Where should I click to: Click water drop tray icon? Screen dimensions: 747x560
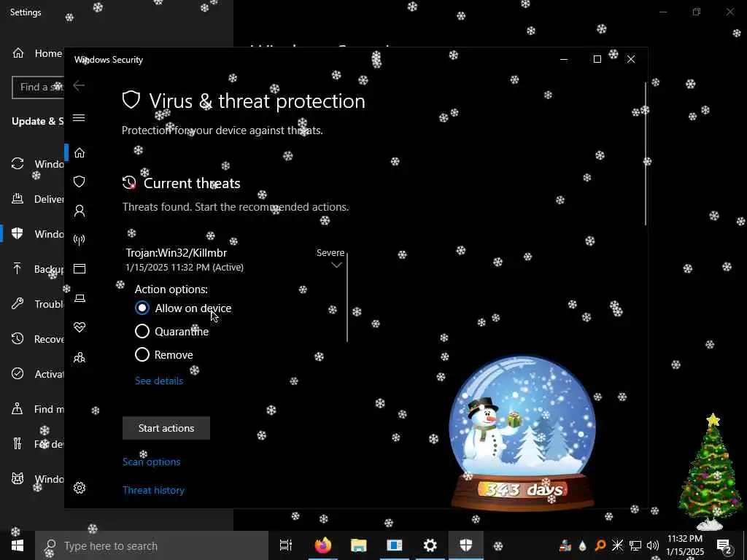(x=583, y=545)
